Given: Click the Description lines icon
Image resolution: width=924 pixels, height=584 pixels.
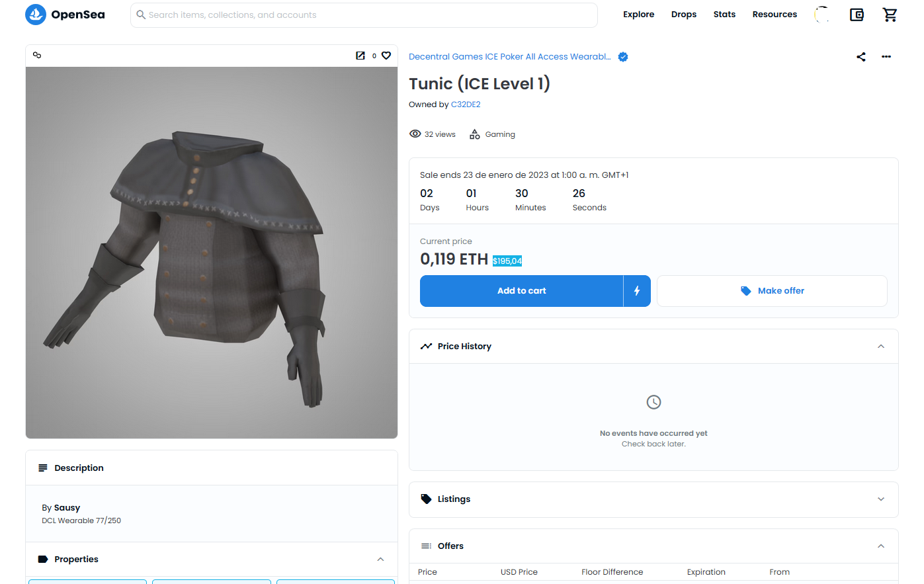Looking at the screenshot, I should 43,468.
